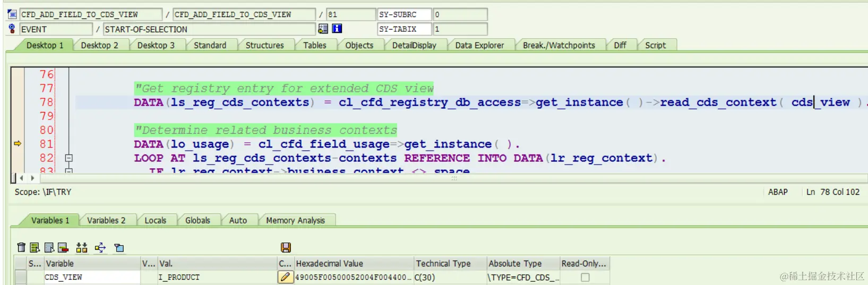Click the pencil edit icon for CDS_VIEW
The image size is (868, 285).
(286, 277)
